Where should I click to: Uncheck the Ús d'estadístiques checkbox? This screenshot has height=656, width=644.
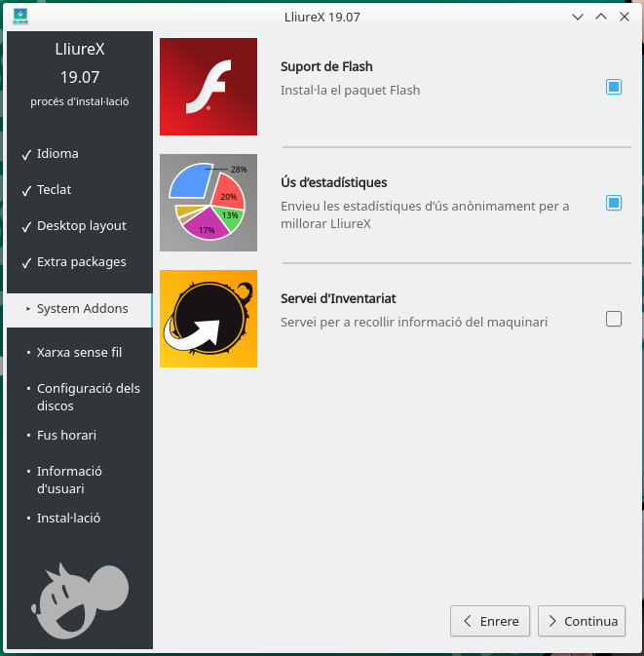click(614, 203)
